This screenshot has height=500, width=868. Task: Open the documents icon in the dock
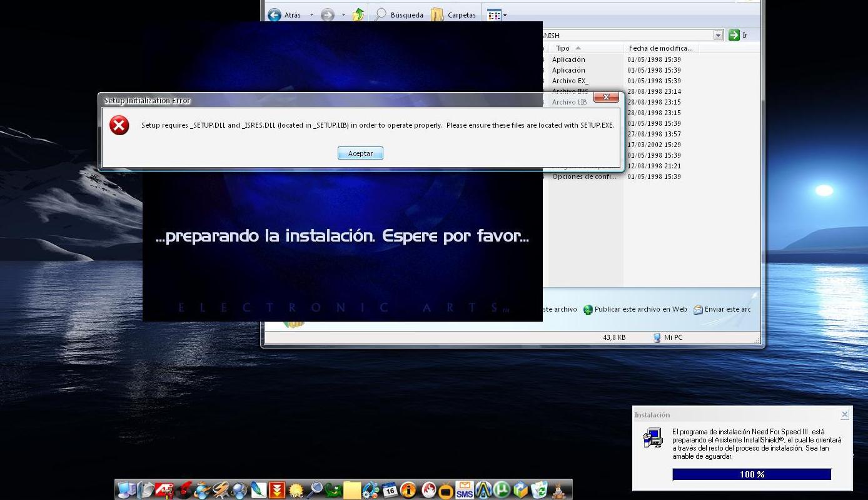[x=146, y=490]
